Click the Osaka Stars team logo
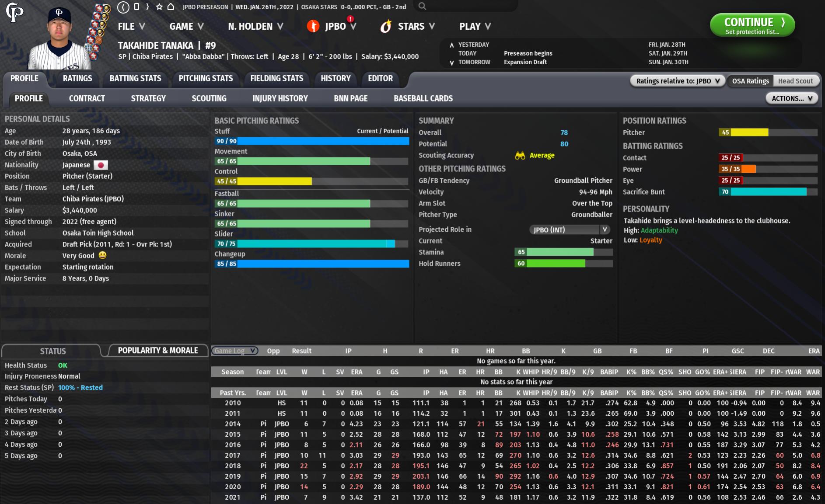Screen dimensions: 825x504 point(386,26)
